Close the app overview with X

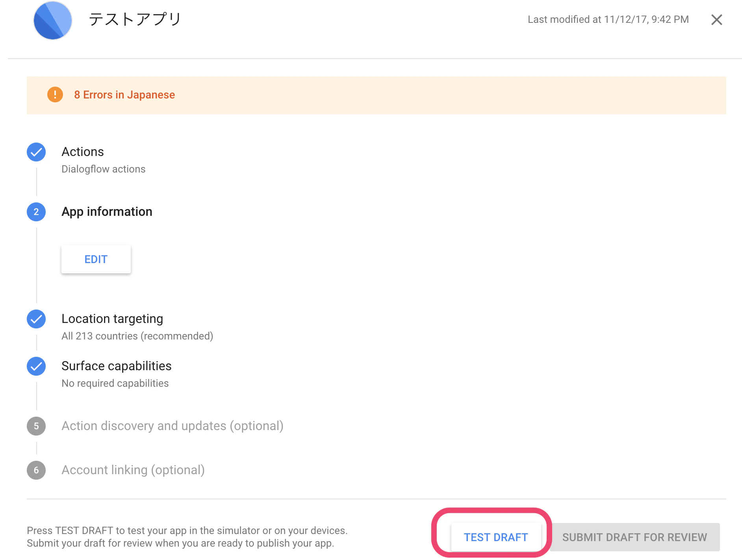[x=717, y=20]
